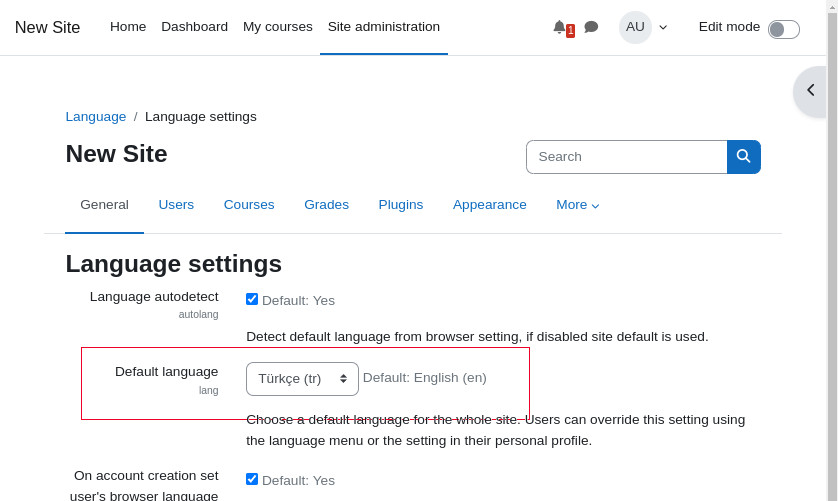The width and height of the screenshot is (838, 501).
Task: Go to the Dashboard page
Action: click(194, 27)
